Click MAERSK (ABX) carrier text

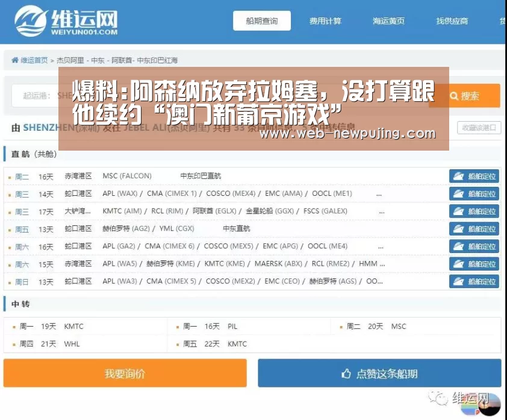tap(278, 263)
